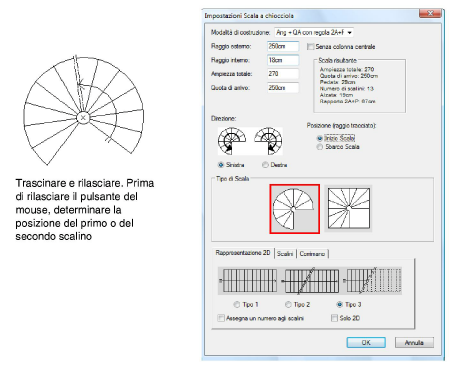Click the 'Rapporto 2A+P' result text
This screenshot has height=369, width=464.
pyautogui.click(x=348, y=101)
